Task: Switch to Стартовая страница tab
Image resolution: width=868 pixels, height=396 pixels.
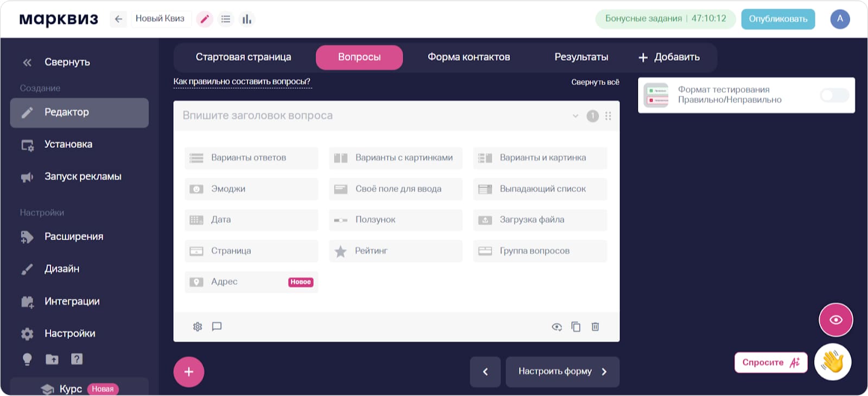Action: (x=243, y=57)
